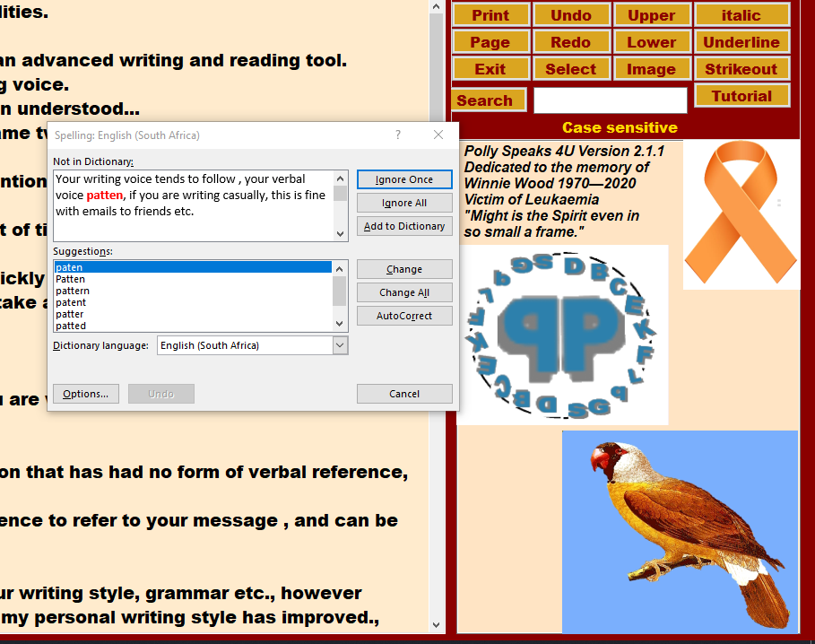Apply Strikeout formatting
The width and height of the screenshot is (815, 644).
pyautogui.click(x=741, y=69)
